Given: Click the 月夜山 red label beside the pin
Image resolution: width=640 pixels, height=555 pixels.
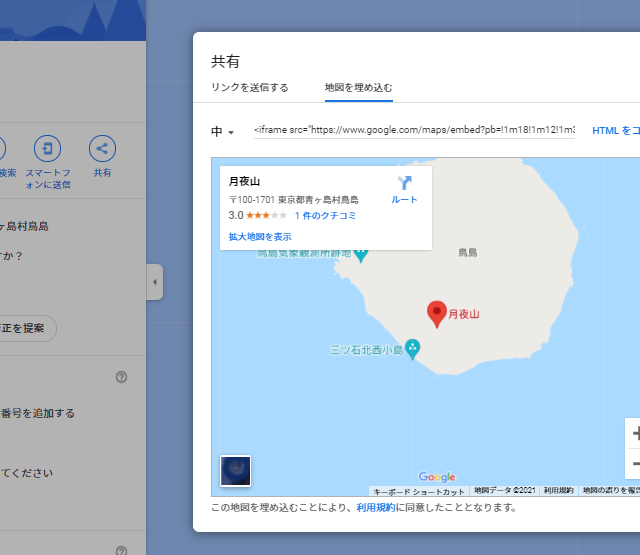Looking at the screenshot, I should [x=464, y=314].
